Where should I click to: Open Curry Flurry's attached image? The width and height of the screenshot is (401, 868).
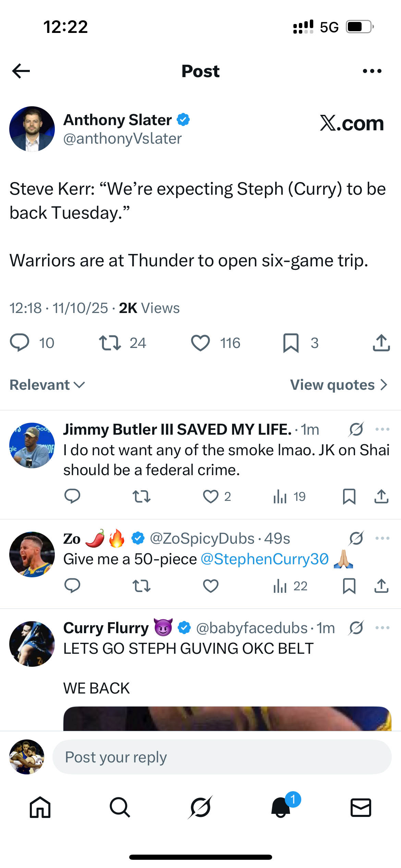pyautogui.click(x=227, y=718)
